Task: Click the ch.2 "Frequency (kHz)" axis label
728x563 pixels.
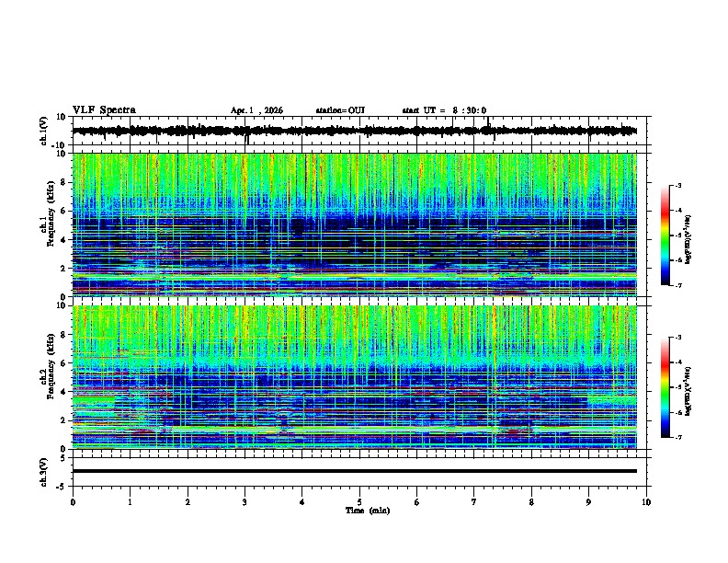Action: (x=51, y=366)
